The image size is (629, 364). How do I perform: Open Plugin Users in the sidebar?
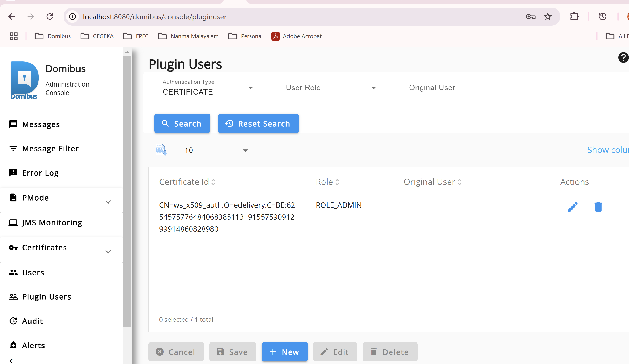point(40,297)
